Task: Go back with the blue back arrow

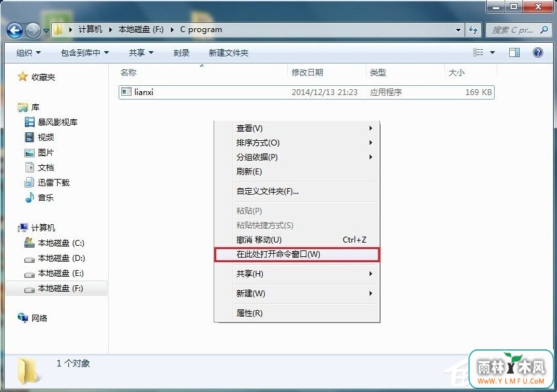Action: click(x=14, y=30)
